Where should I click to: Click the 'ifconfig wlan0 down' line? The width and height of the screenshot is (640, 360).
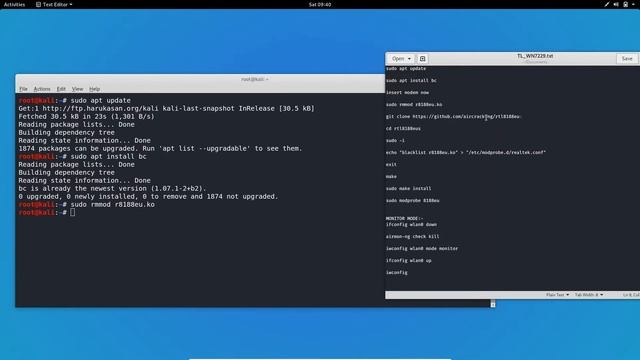tap(411, 224)
